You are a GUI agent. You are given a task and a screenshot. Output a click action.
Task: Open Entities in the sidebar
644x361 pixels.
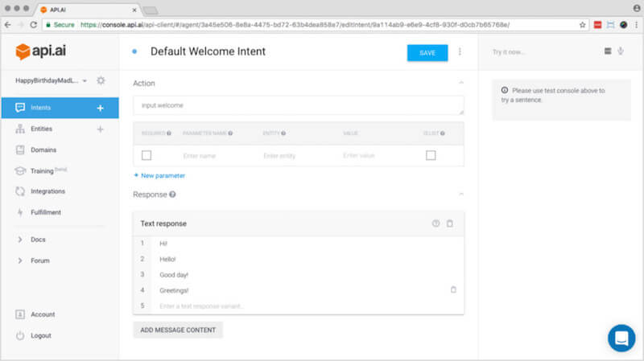[42, 129]
